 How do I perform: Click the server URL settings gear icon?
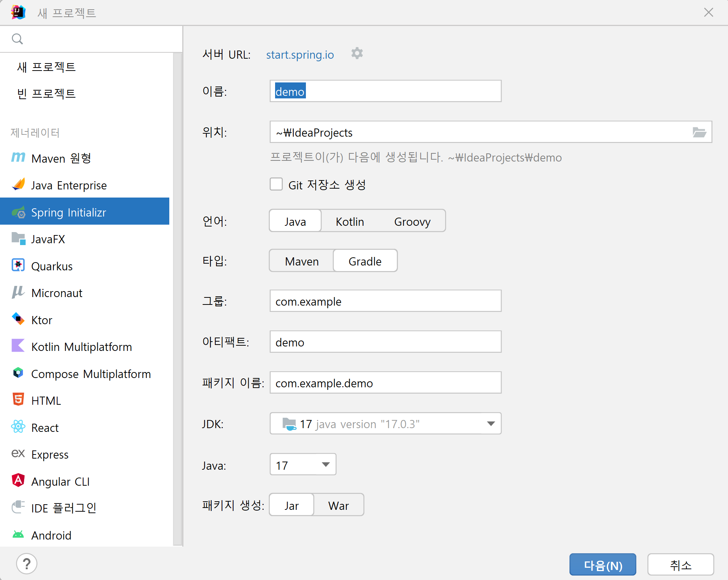click(x=357, y=54)
